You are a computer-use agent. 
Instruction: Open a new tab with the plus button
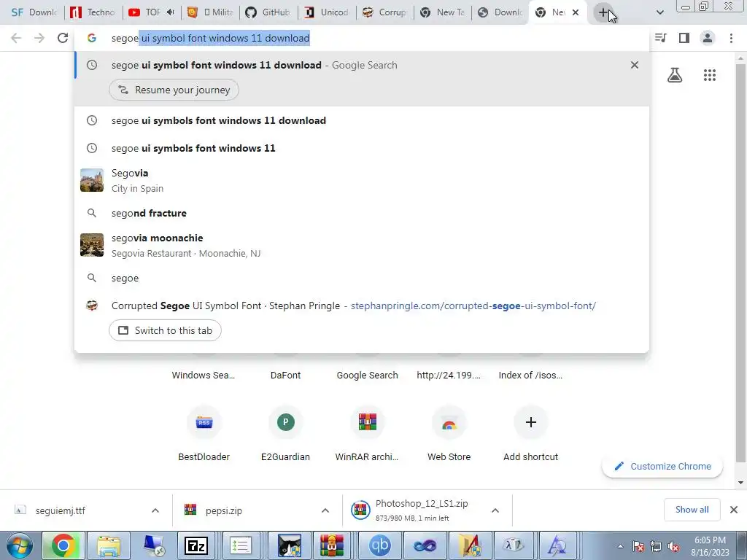click(603, 12)
